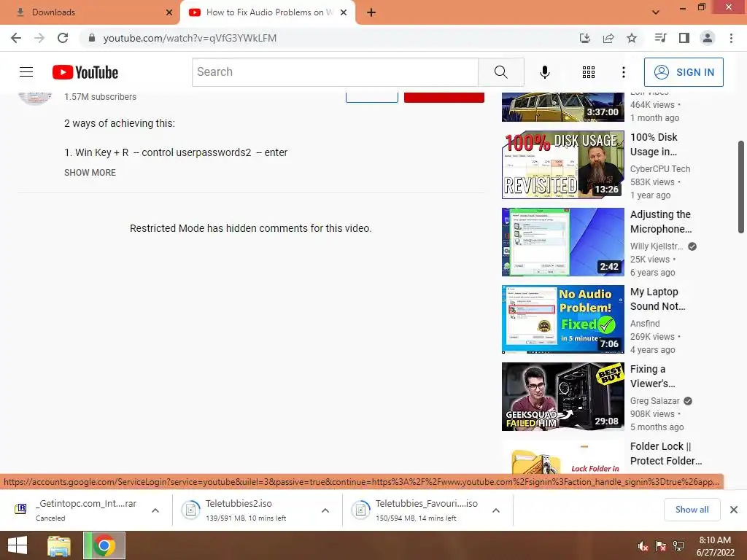This screenshot has height=560, width=747.
Task: Click the YouTube logo to go home
Action: tap(85, 72)
